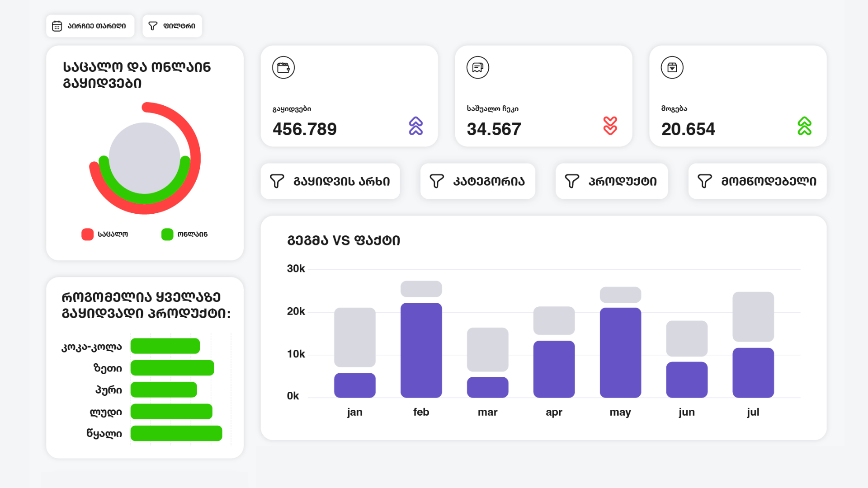
Task: Open the გაყიდვის არხი filter dropdown
Action: coord(330,181)
